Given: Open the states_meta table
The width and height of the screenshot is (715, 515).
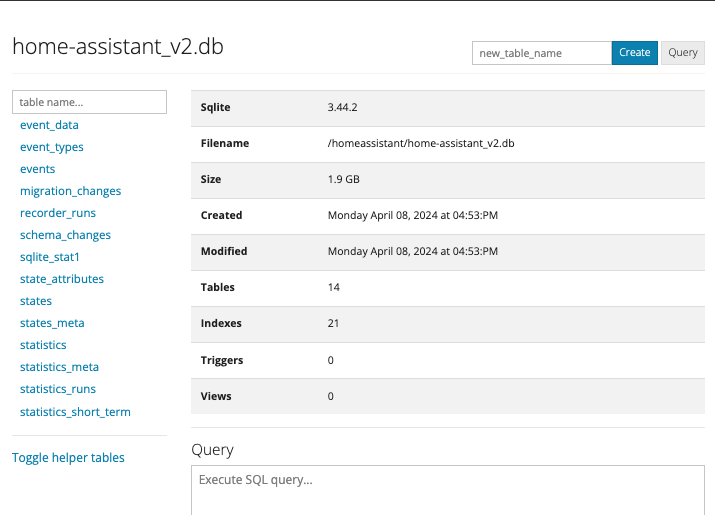Looking at the screenshot, I should pos(52,323).
